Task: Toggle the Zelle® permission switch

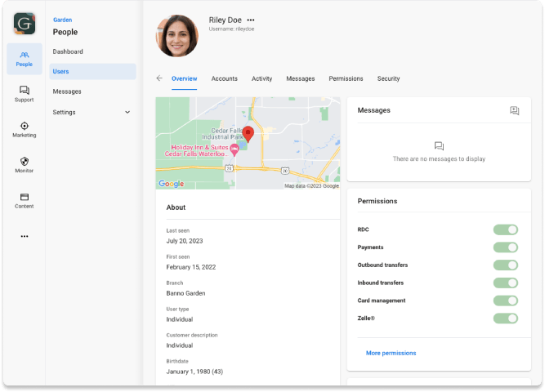Action: [506, 318]
